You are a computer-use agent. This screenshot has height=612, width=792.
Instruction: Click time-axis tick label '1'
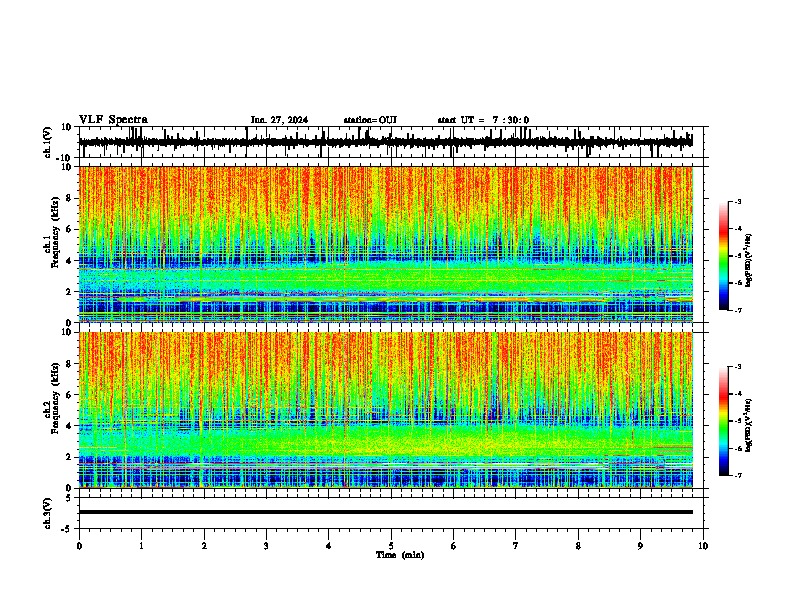(141, 546)
